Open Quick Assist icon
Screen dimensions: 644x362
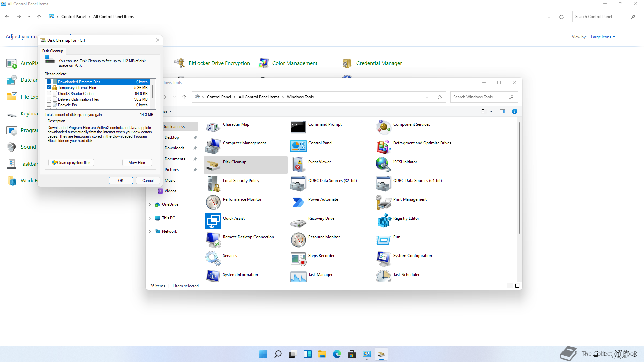(x=213, y=221)
